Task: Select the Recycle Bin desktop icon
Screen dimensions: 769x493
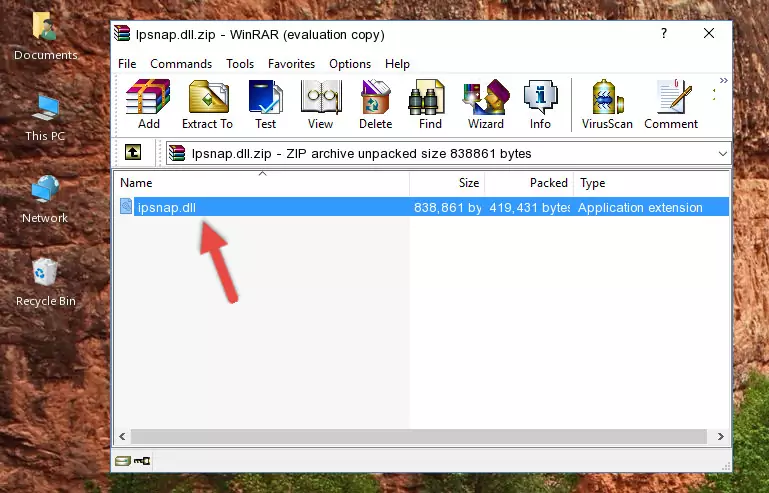Action: click(x=45, y=282)
